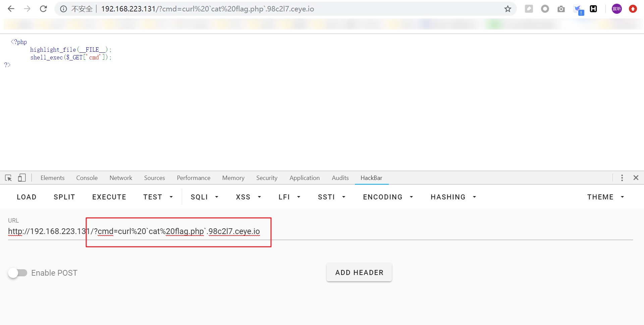This screenshot has height=325, width=644.
Task: Toggle the Enable POST switch
Action: [x=18, y=273]
